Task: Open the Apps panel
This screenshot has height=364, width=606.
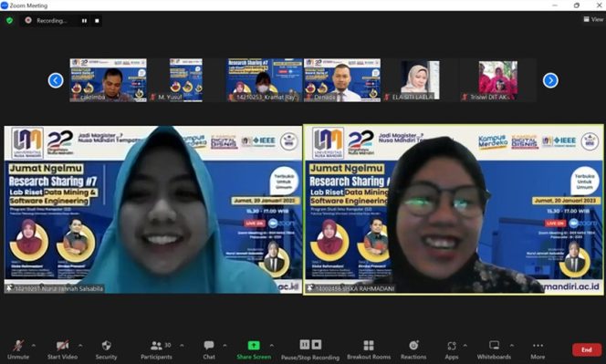Action: (452, 349)
